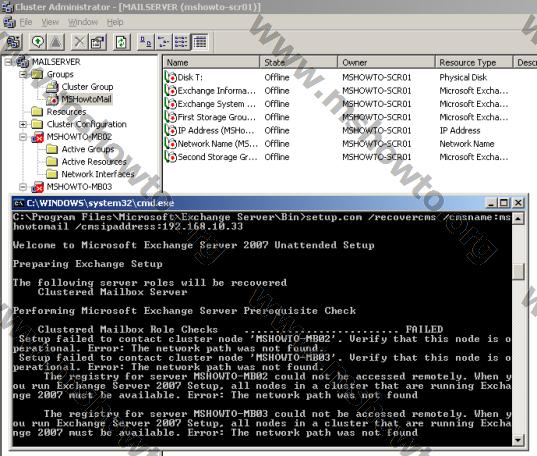Collapse the MAILSERVER root node
Viewport: 537px width, 456px height.
[x=9, y=62]
